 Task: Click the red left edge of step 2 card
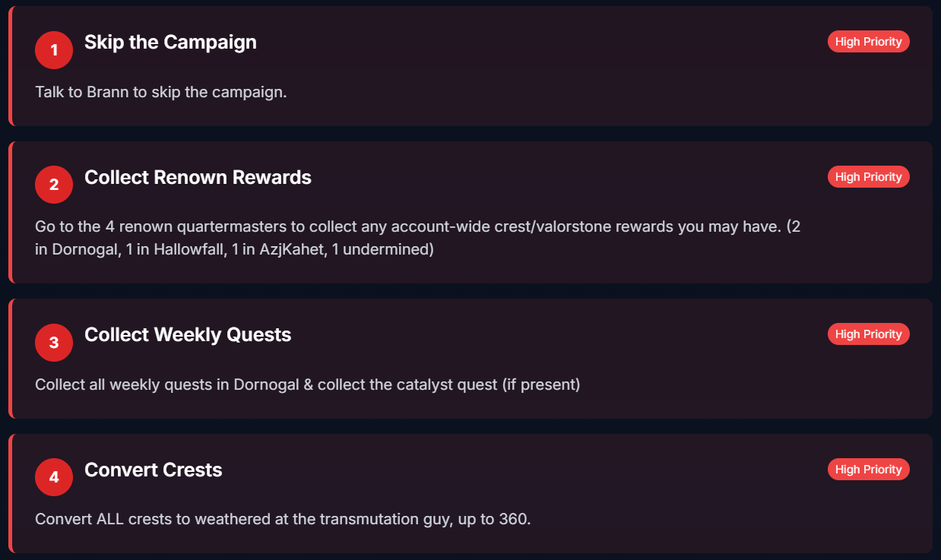[x=11, y=212]
